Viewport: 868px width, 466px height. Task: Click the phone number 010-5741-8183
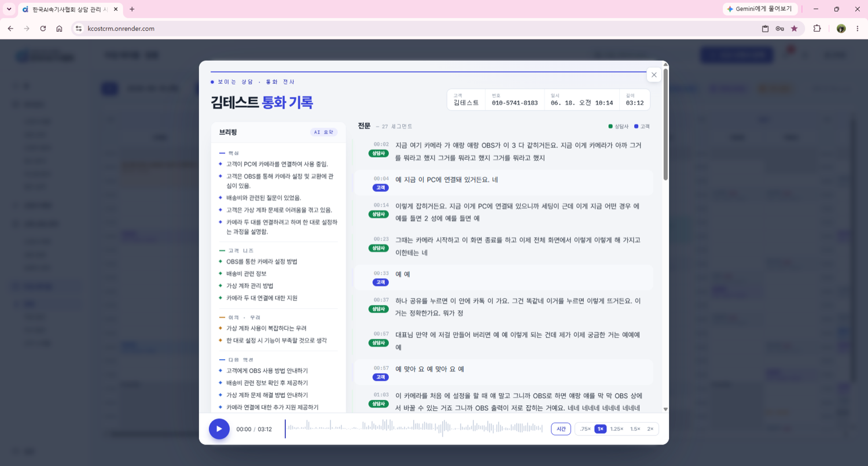click(x=514, y=103)
